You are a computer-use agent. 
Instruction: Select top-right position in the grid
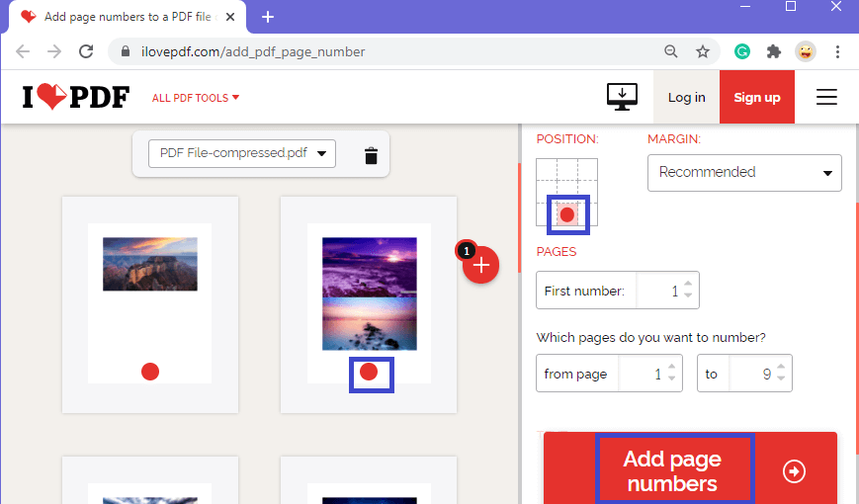(x=588, y=169)
